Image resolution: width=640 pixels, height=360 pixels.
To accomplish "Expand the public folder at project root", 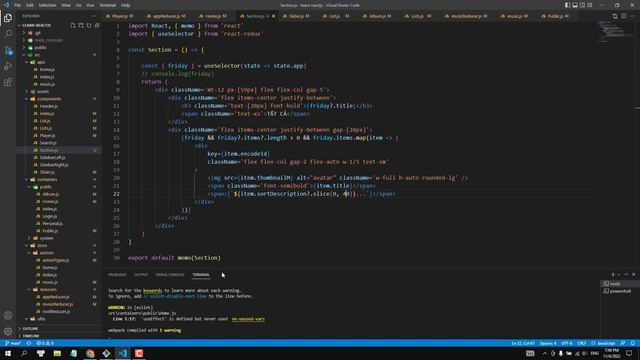I will click(40, 48).
